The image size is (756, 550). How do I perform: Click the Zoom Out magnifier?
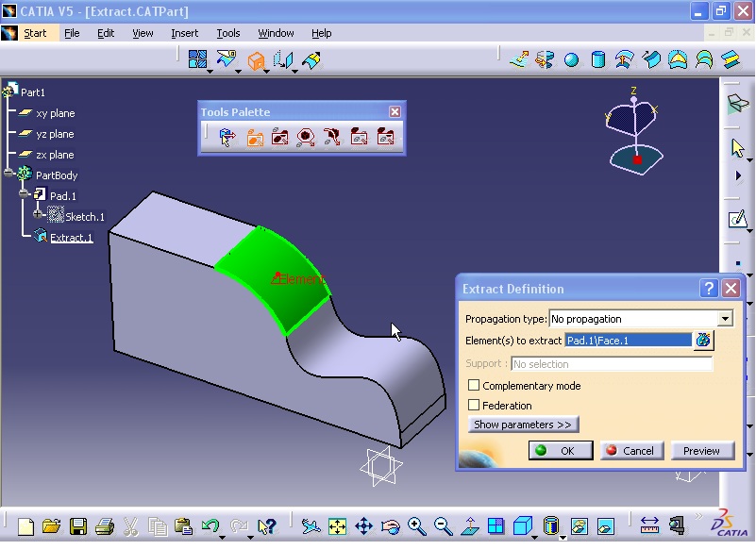443,525
